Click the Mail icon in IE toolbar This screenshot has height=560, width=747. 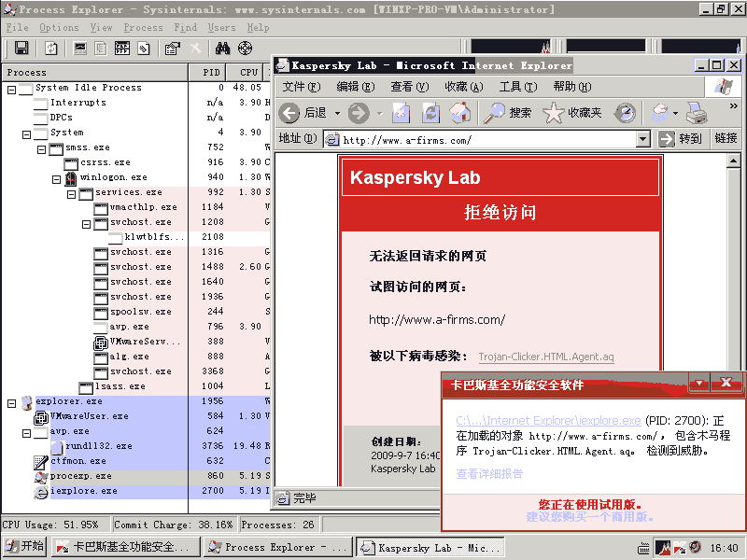(x=660, y=113)
